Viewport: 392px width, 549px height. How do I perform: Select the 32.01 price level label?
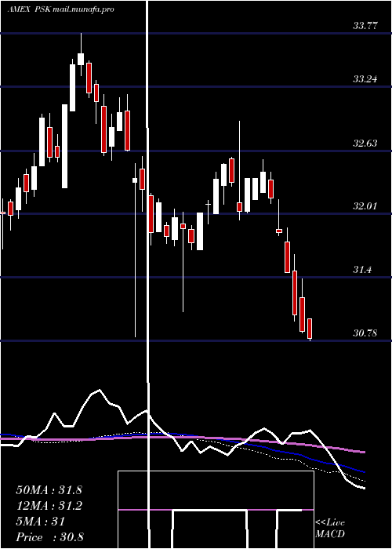(365, 205)
